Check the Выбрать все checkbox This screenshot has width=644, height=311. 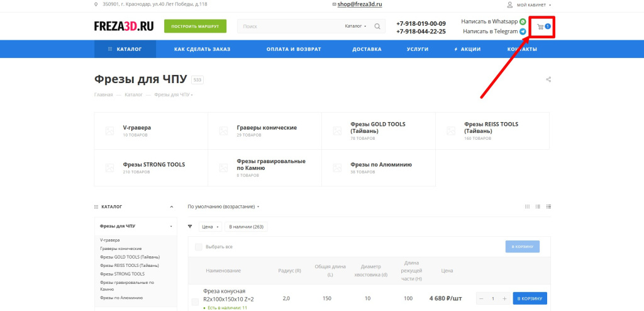tap(198, 247)
